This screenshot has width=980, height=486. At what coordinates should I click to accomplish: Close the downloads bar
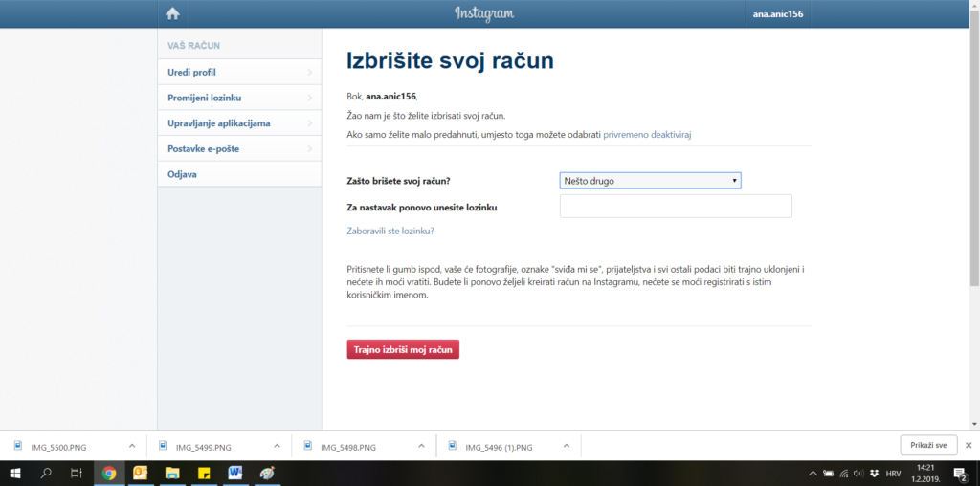coord(969,446)
